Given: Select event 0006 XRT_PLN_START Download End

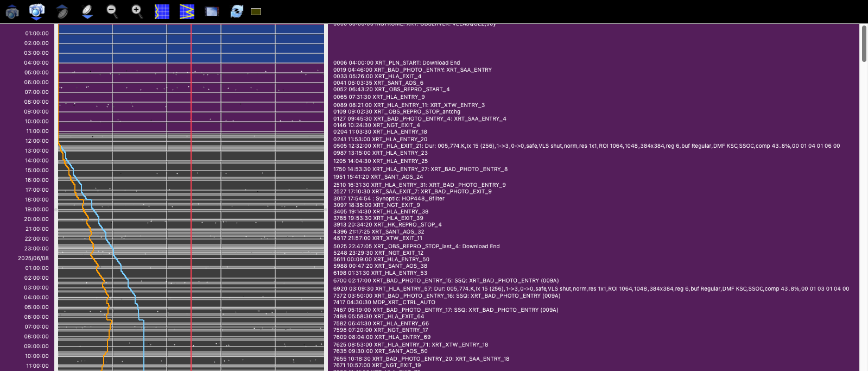Looking at the screenshot, I should 396,63.
